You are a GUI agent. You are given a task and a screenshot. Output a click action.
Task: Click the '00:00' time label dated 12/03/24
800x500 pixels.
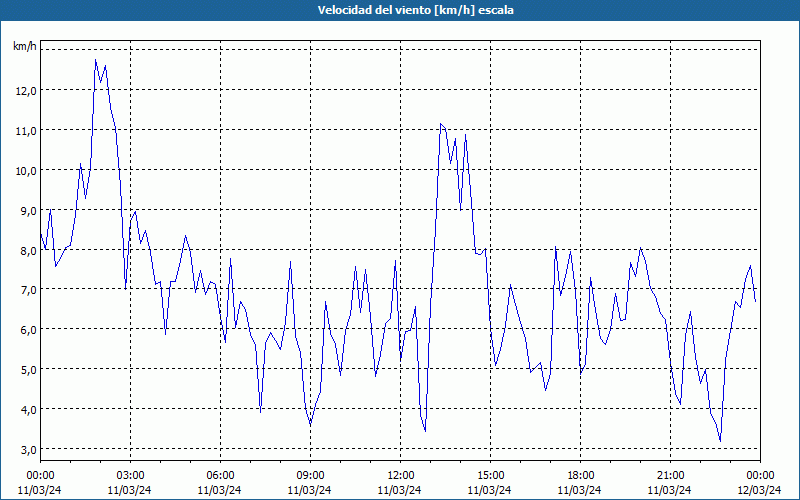[760, 476]
